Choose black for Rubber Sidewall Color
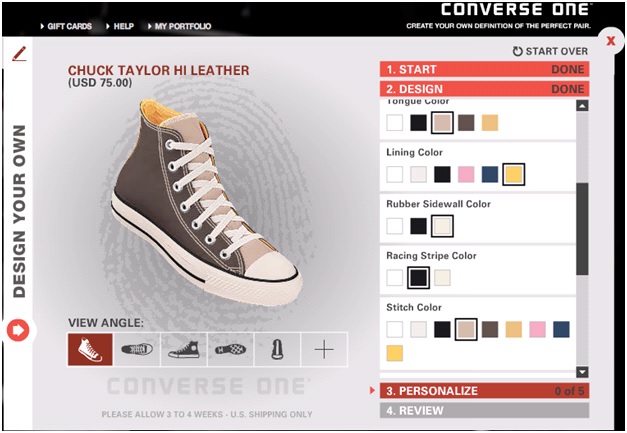Viewport: 627px width, 433px height. tap(418, 226)
